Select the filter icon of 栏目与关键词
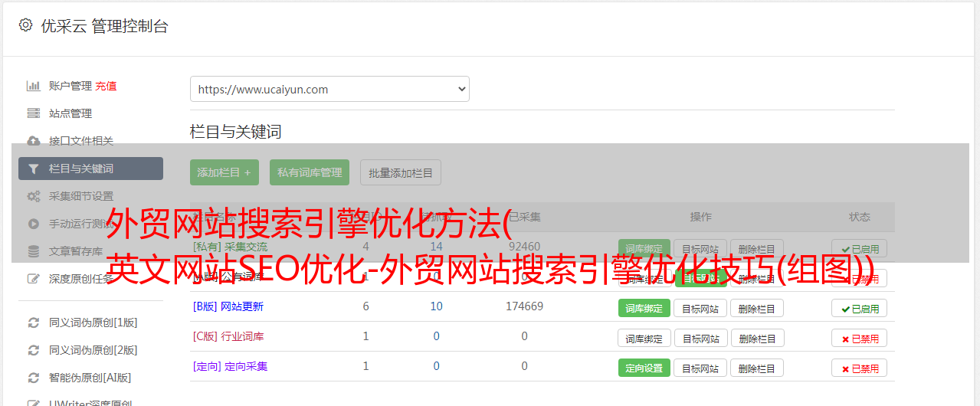The height and width of the screenshot is (406, 980). [33, 169]
